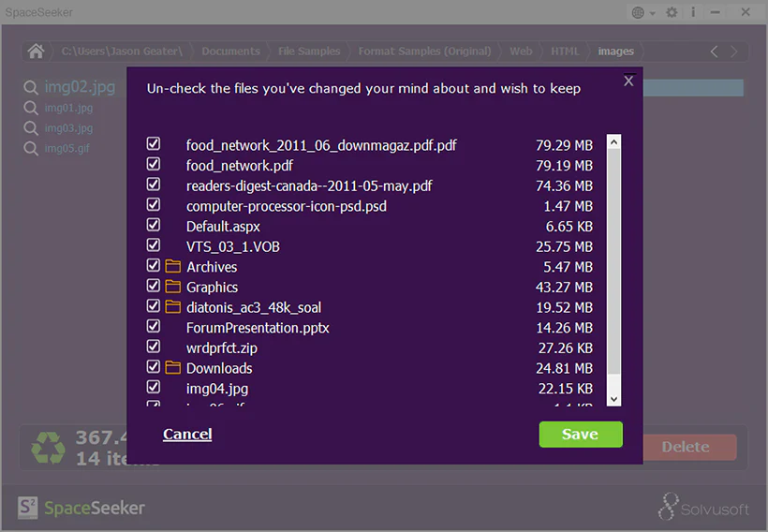This screenshot has height=532, width=768.
Task: Click the Save button
Action: pyautogui.click(x=581, y=434)
